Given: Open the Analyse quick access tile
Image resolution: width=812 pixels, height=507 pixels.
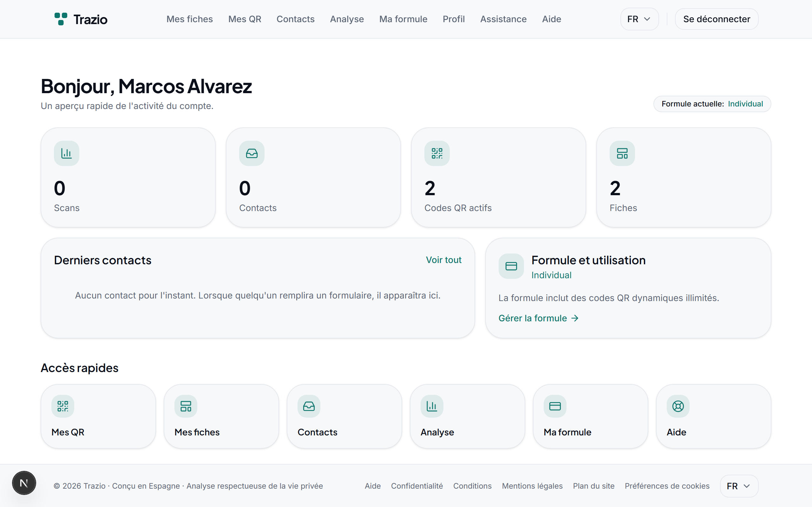Looking at the screenshot, I should coord(468,416).
